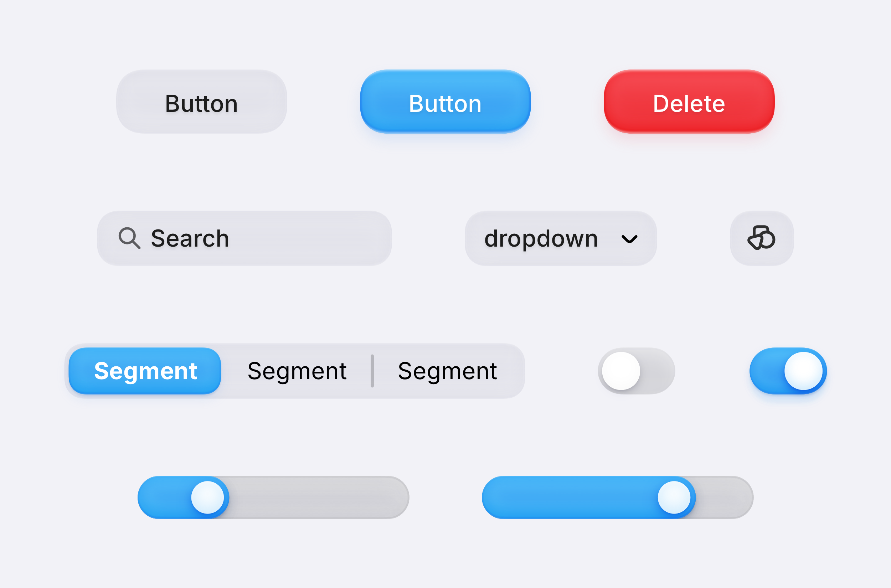Click the blue Button
Screen dimensions: 891x588
pos(445,102)
